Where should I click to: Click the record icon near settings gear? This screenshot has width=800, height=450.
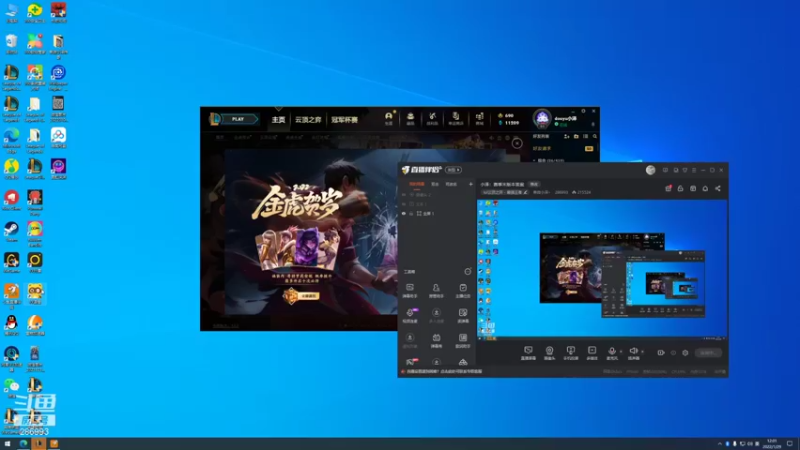[x=661, y=353]
